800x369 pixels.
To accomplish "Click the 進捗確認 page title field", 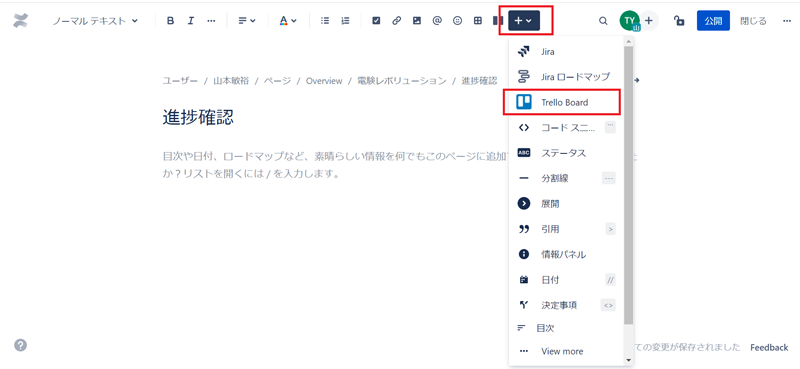I will click(198, 117).
